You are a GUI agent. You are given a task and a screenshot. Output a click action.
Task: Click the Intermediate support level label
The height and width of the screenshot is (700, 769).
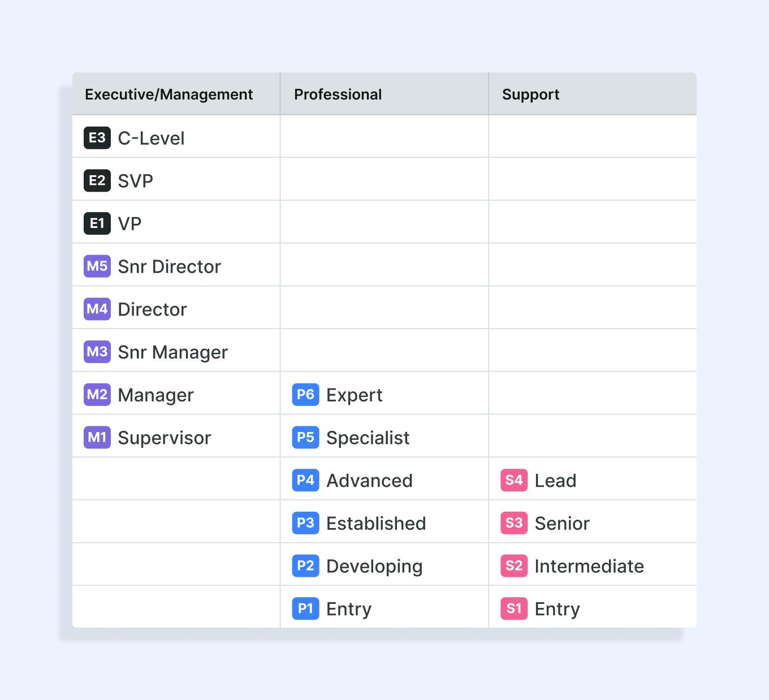589,566
